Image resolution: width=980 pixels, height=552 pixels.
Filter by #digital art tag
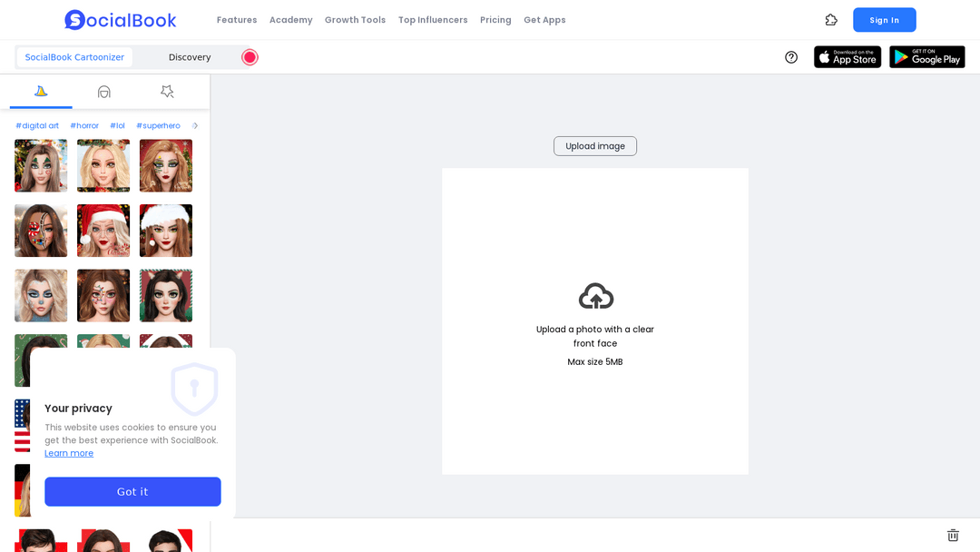pyautogui.click(x=37, y=125)
